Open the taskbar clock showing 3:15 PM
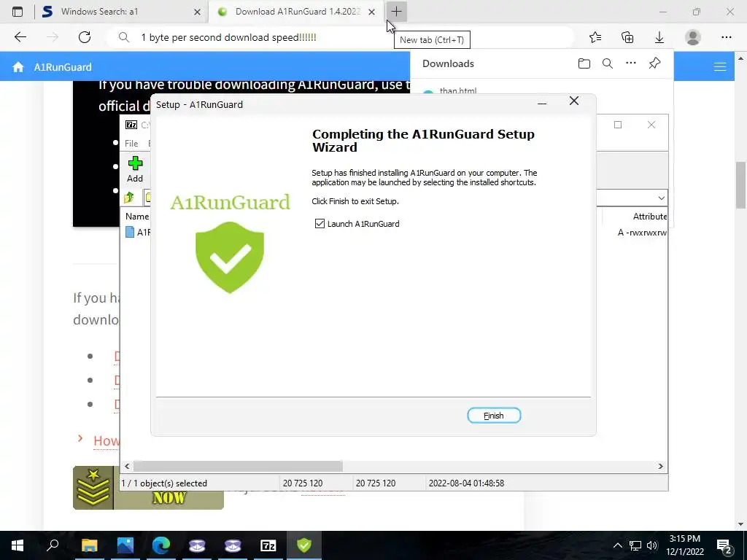747x560 pixels. (x=684, y=545)
